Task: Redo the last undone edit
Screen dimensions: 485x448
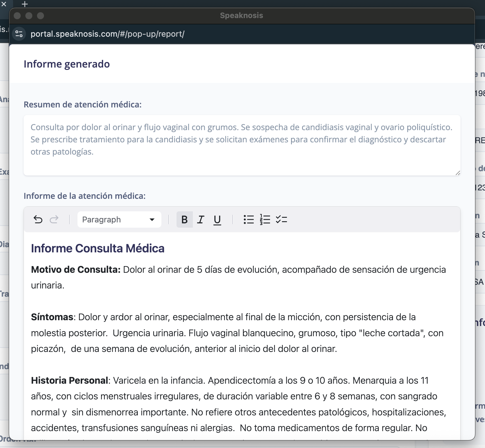Action: tap(54, 219)
